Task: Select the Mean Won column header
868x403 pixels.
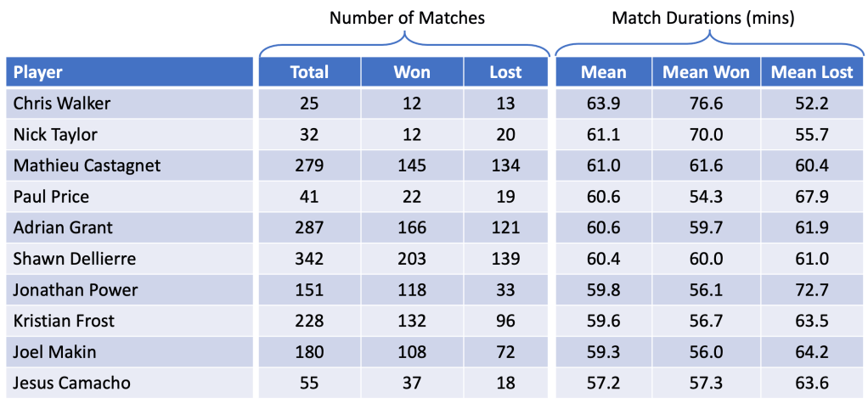Action: (x=706, y=72)
